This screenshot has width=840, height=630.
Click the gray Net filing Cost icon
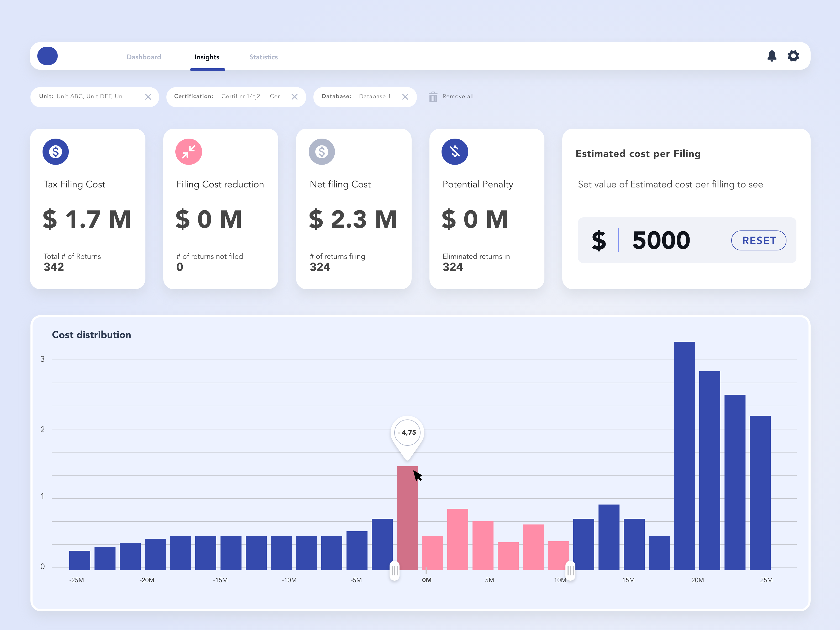click(x=322, y=151)
